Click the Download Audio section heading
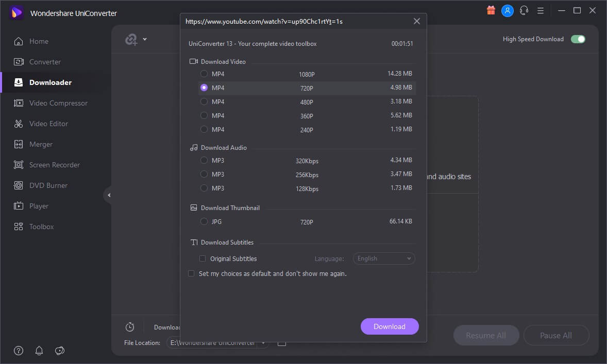Image resolution: width=607 pixels, height=364 pixels. click(224, 148)
